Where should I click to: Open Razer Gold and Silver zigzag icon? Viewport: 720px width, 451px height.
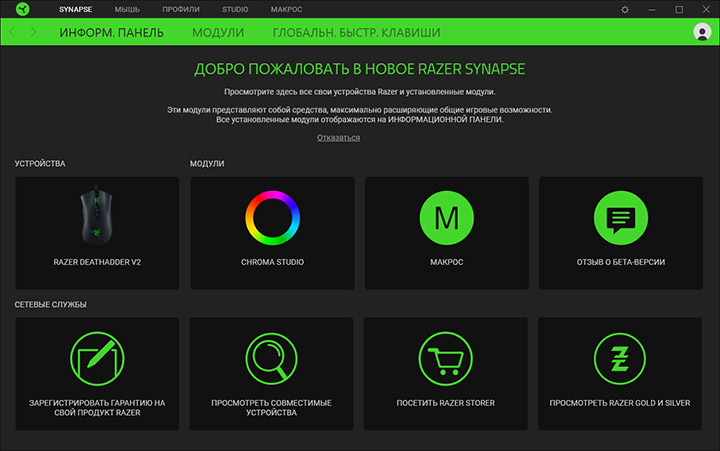click(x=619, y=359)
